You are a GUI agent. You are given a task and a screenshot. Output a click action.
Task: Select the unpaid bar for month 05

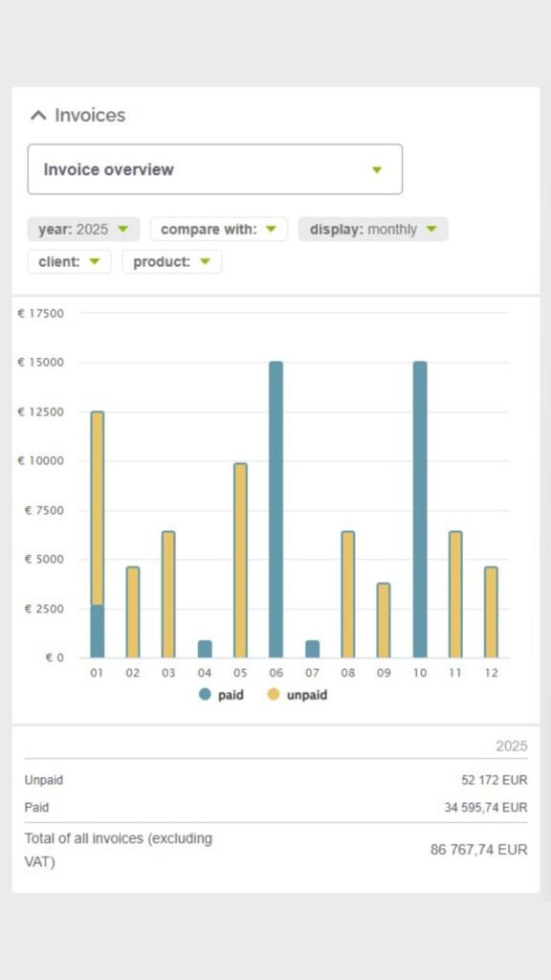[240, 561]
